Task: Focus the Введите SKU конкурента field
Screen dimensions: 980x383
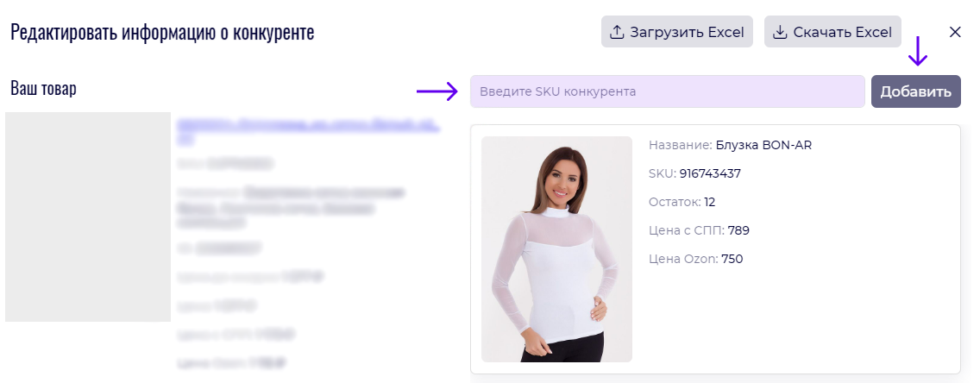Action: pyautogui.click(x=668, y=91)
